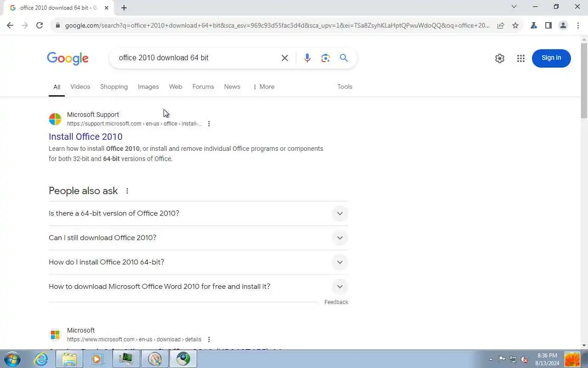Viewport: 588px width, 368px height.
Task: Open Windows Media Player from the taskbar
Action: tap(97, 359)
